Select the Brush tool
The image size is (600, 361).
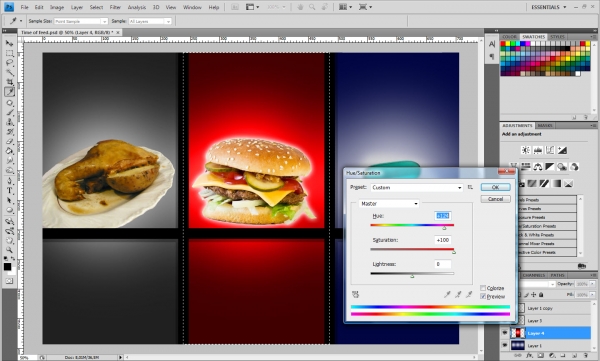(x=9, y=113)
